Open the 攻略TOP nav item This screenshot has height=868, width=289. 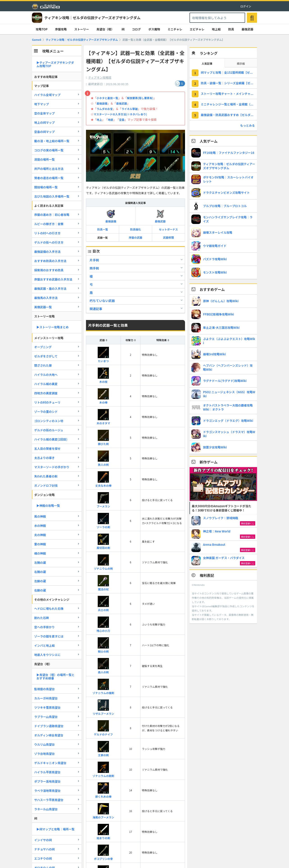tap(42, 29)
